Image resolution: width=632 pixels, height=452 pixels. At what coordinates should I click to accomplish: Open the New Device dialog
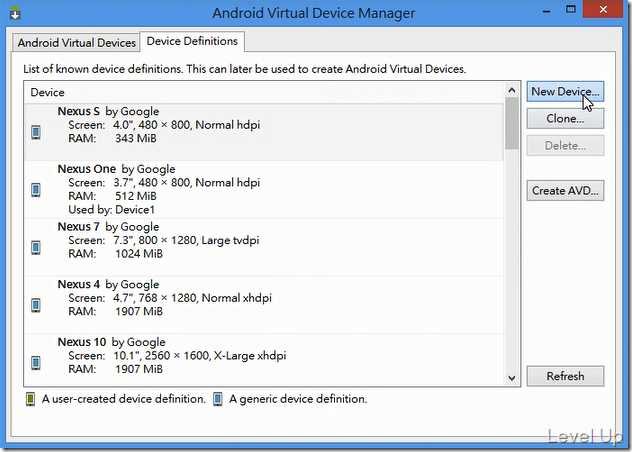[x=565, y=92]
